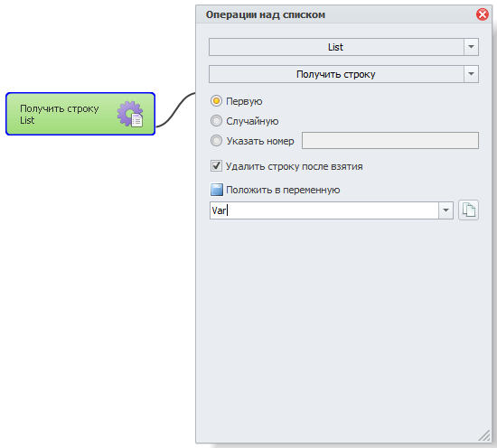Select the green Получить строку List block
The height and width of the screenshot is (448, 497).
point(80,114)
